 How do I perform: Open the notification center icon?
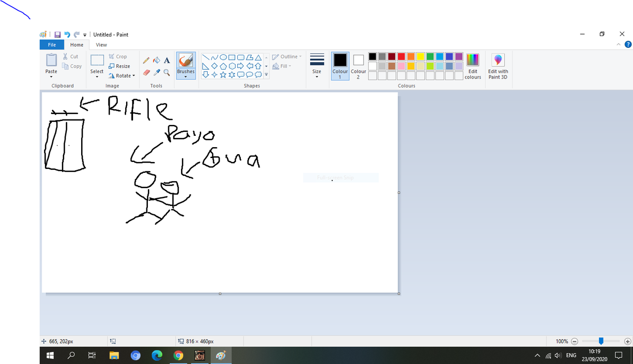(618, 355)
